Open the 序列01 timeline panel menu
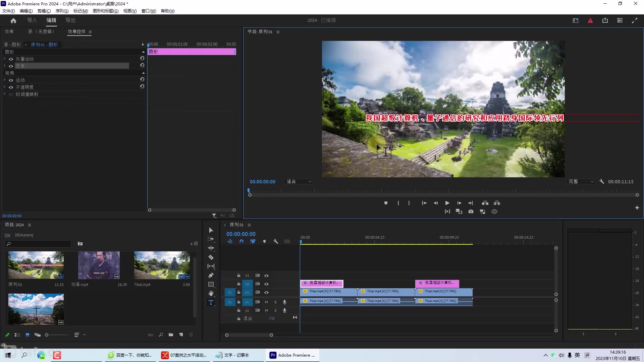The width and height of the screenshot is (644, 362). (x=249, y=225)
